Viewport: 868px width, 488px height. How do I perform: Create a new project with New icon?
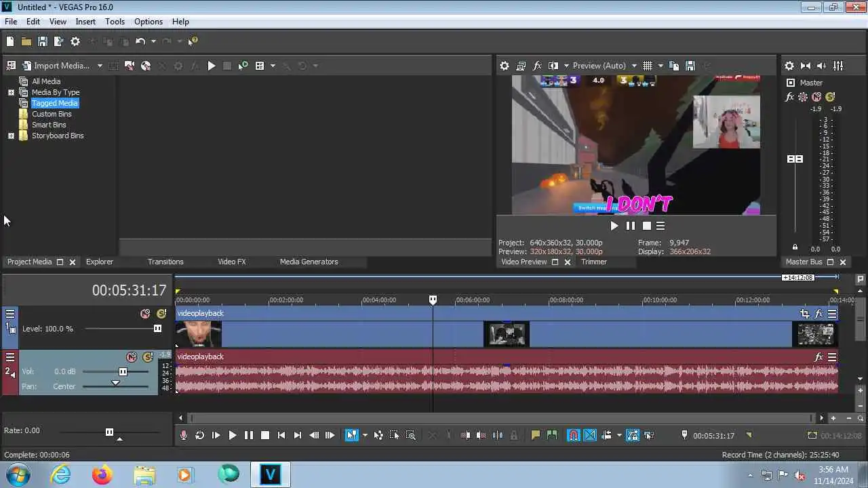tap(10, 41)
